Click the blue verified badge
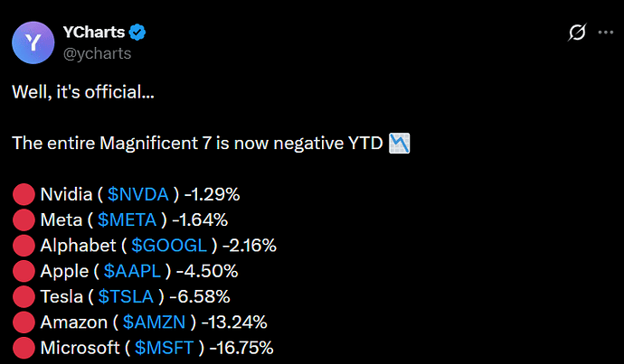This screenshot has height=364, width=624. click(137, 33)
